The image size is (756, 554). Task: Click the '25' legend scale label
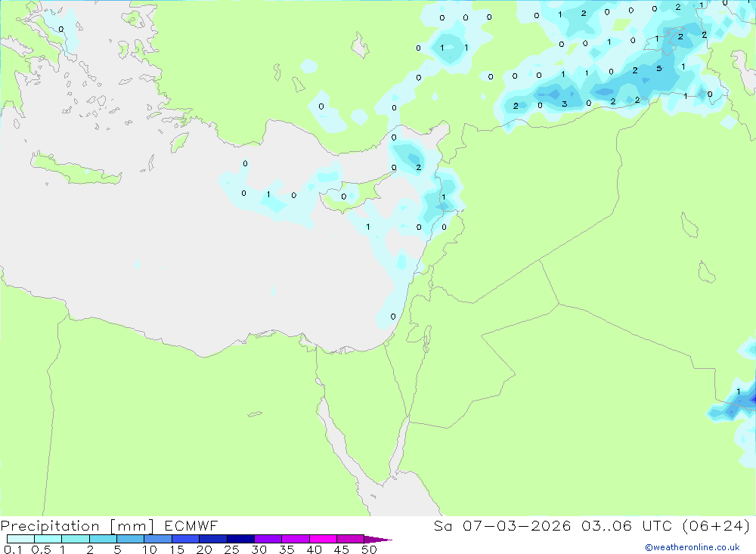pyautogui.click(x=231, y=549)
